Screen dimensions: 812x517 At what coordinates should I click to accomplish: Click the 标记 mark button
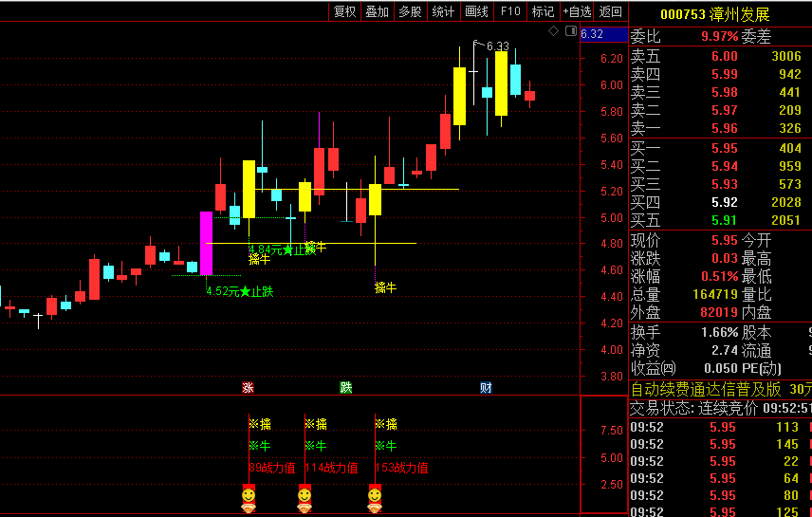point(543,11)
